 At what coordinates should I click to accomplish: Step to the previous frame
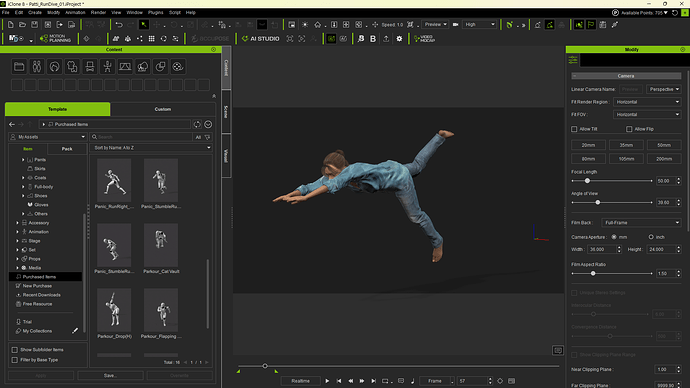(350, 381)
